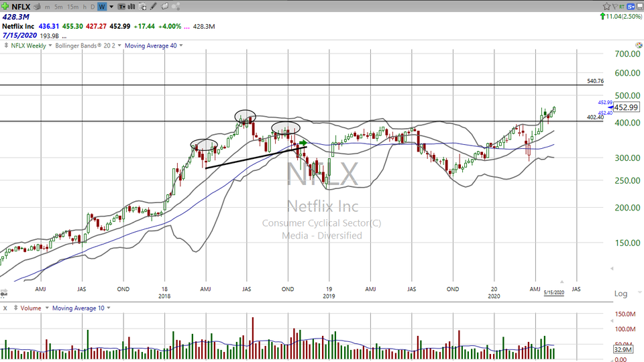Screen dimensions: 644x362
Task: Click the chart color palette icon
Action: [177, 7]
